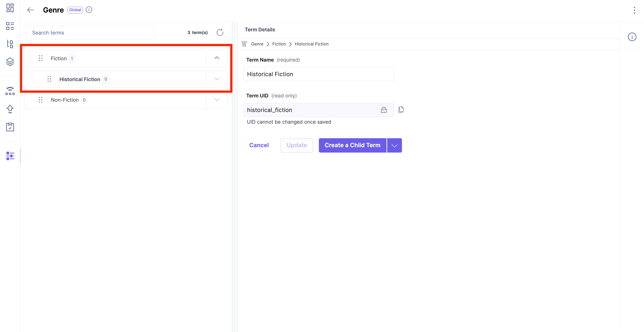Collapse the Fiction term
The width and height of the screenshot is (644, 332).
point(217,58)
